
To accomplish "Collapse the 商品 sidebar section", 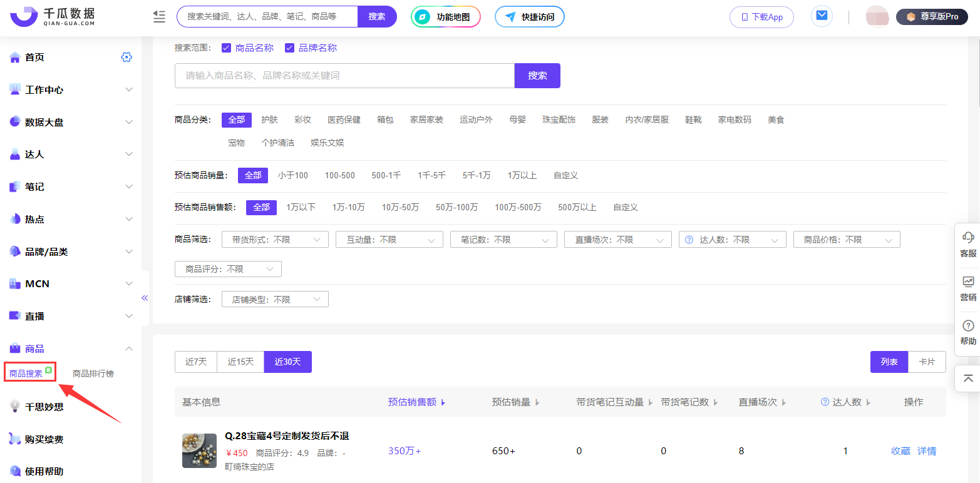I will [128, 348].
